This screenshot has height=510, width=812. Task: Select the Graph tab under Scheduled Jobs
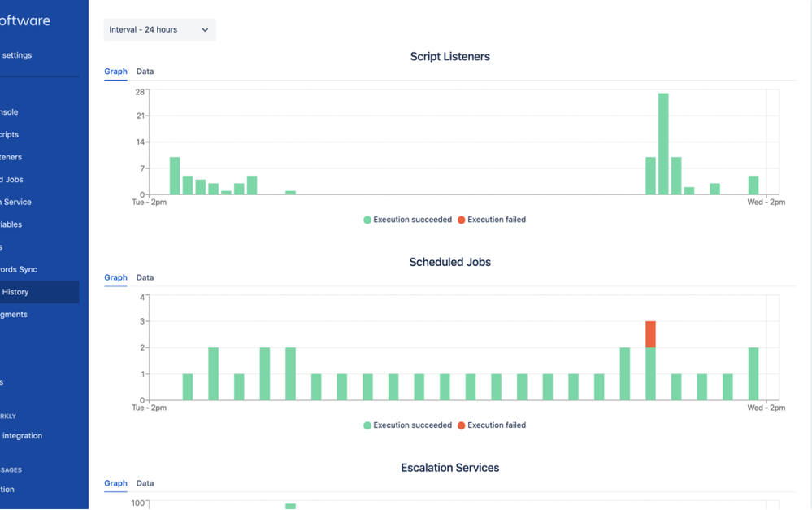[115, 277]
